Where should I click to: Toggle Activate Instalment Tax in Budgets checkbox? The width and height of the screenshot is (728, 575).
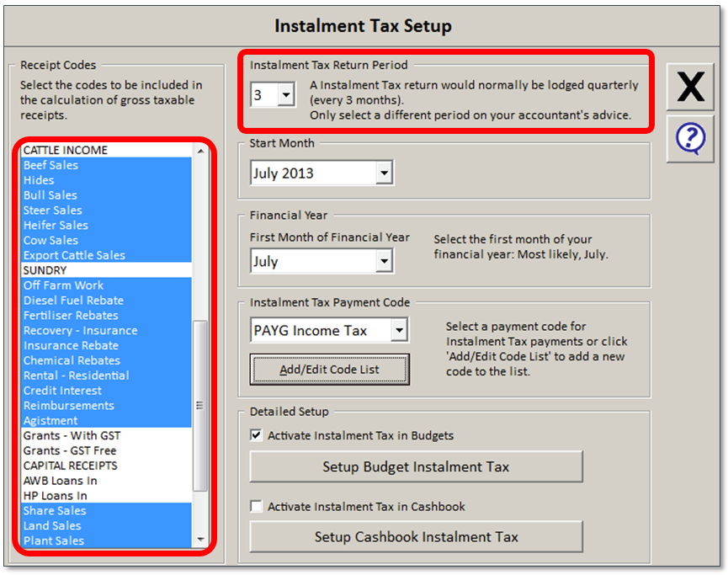pyautogui.click(x=256, y=435)
